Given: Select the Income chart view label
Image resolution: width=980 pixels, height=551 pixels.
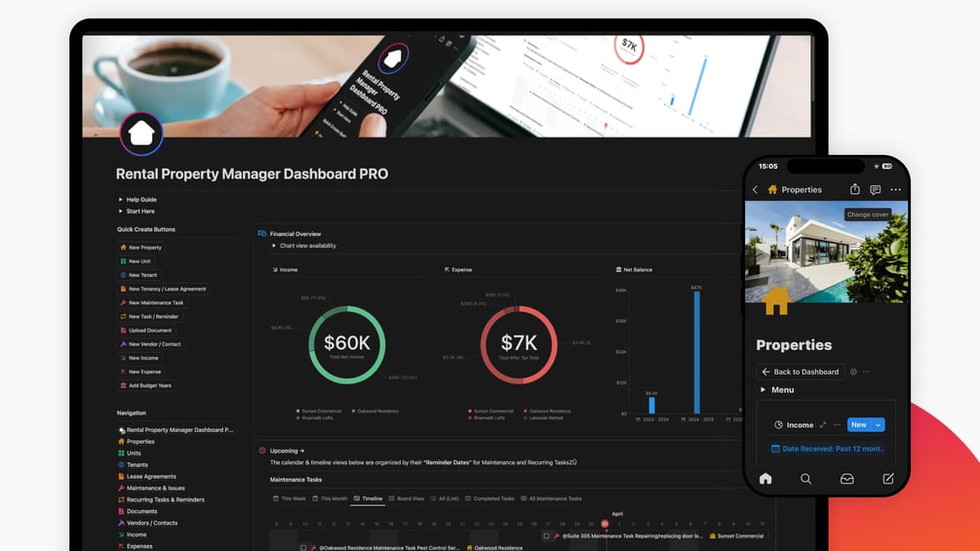Looking at the screenshot, I should pyautogui.click(x=285, y=270).
